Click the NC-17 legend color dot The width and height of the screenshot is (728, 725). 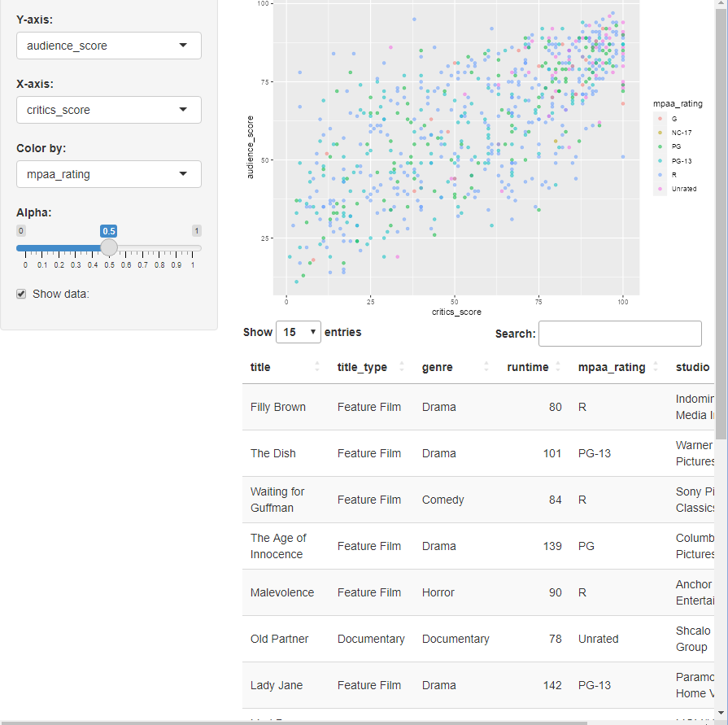[x=660, y=132]
